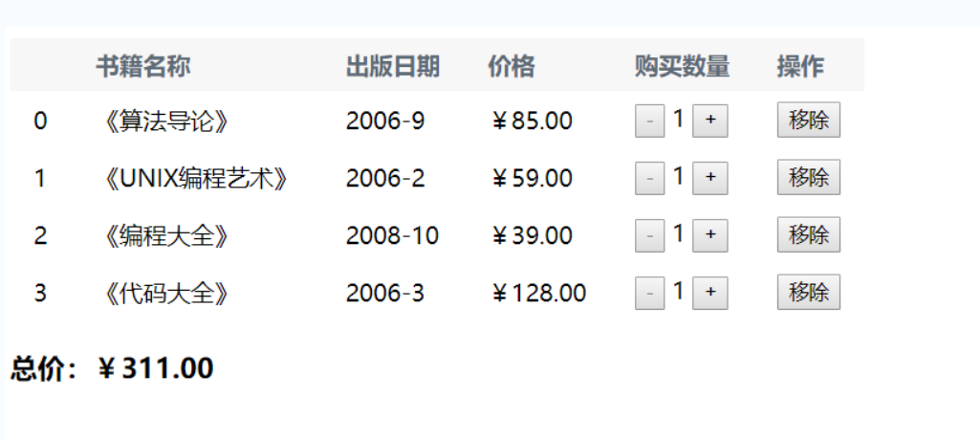Remove 《编程大全》 with 移除 button
This screenshot has height=440, width=980.
[x=809, y=235]
